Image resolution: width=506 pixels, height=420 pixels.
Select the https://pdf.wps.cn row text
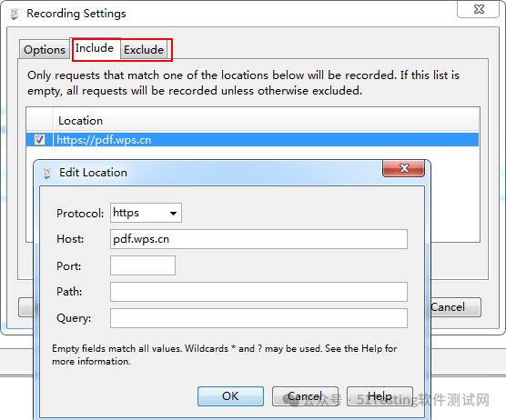(104, 140)
